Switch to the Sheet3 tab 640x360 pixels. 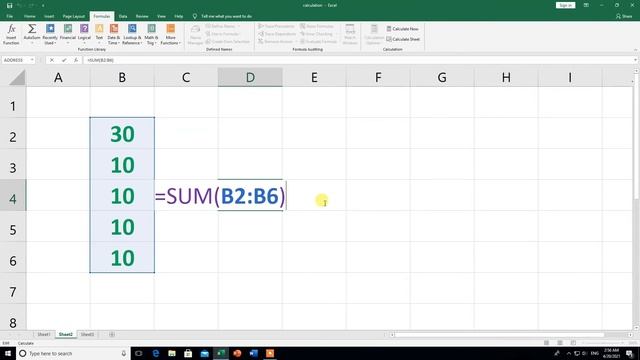tap(87, 334)
